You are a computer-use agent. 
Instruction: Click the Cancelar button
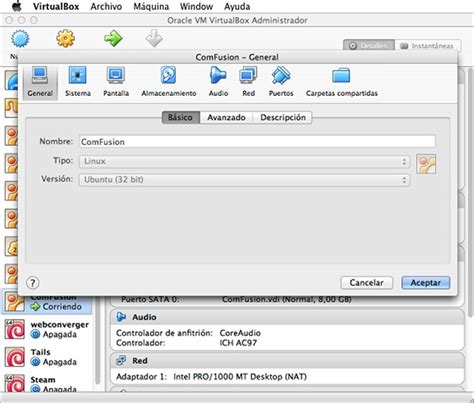[x=366, y=283]
